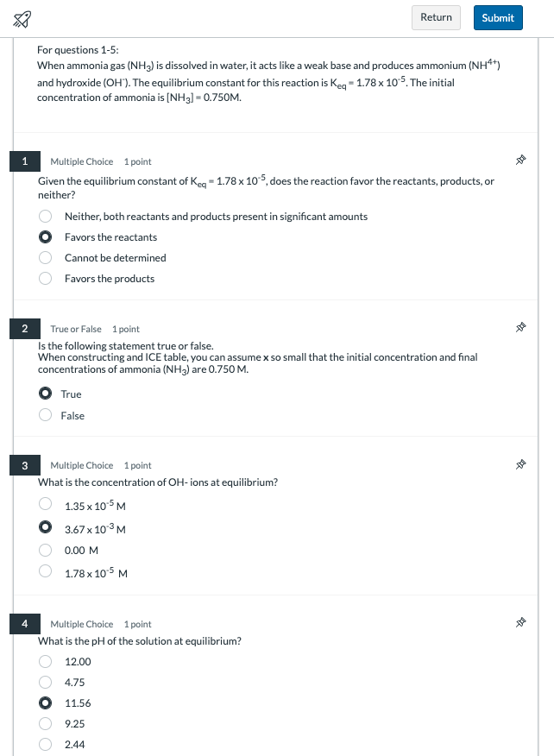Select the 'Favors the products' option
This screenshot has height=756, width=554.
(46, 278)
